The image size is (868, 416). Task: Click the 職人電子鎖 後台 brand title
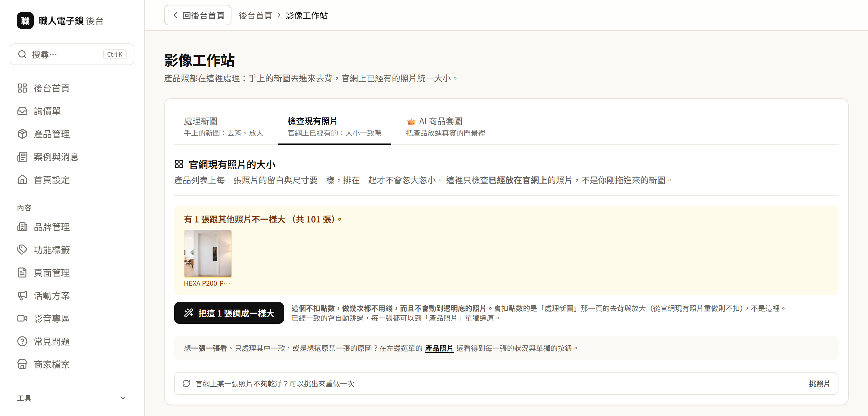71,20
